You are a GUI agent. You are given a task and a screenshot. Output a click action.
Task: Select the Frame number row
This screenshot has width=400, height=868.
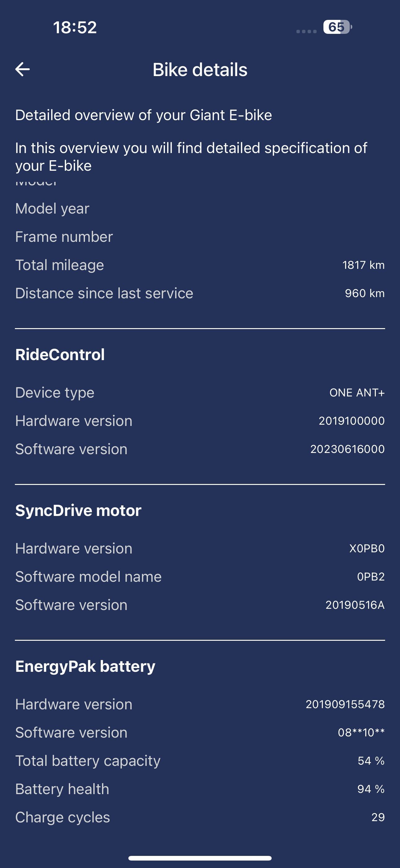click(x=200, y=237)
